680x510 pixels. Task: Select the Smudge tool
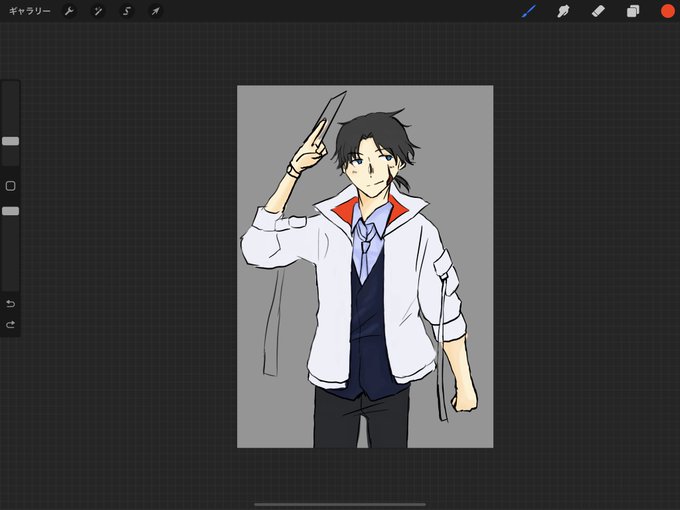click(x=563, y=11)
